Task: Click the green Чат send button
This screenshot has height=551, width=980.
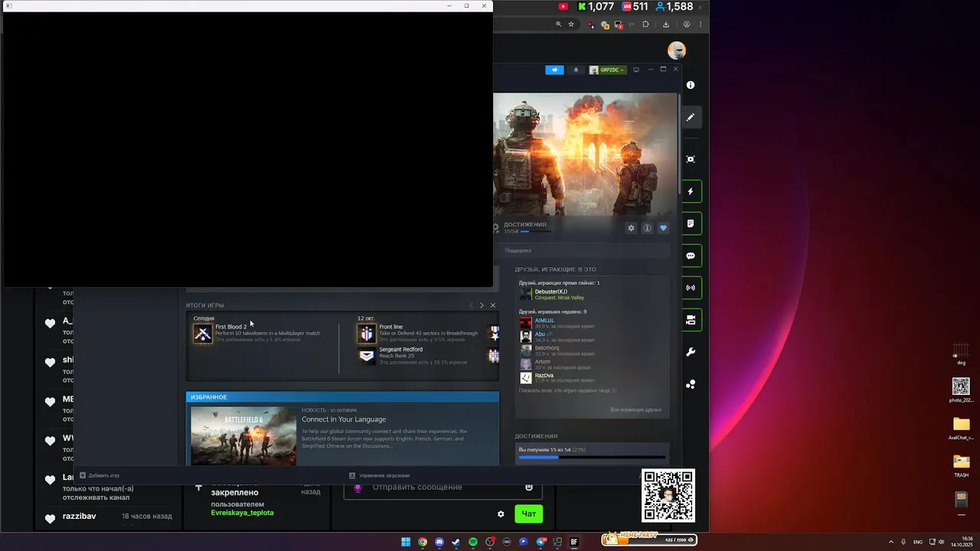Action: pyautogui.click(x=529, y=514)
